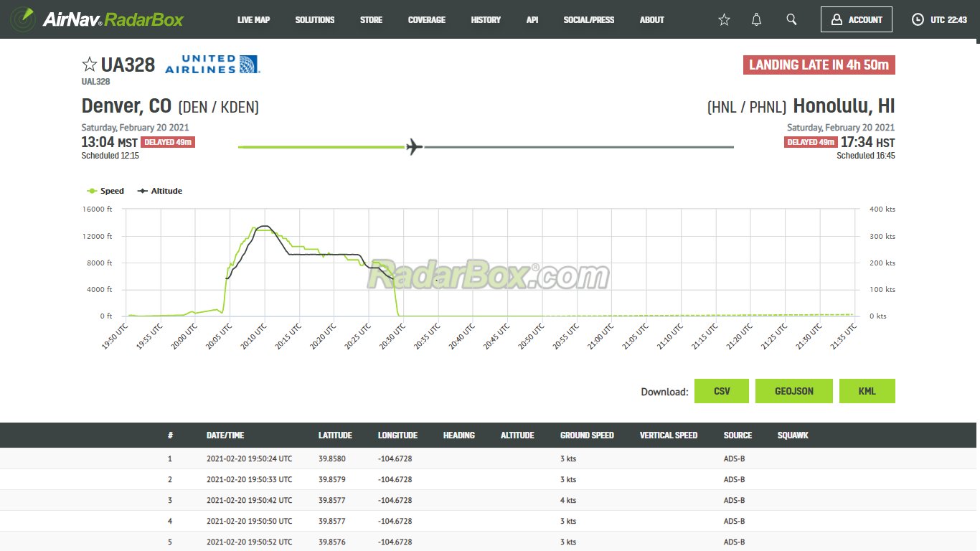The image size is (980, 551).
Task: Click the LONGITUDE column header
Action: (397, 435)
